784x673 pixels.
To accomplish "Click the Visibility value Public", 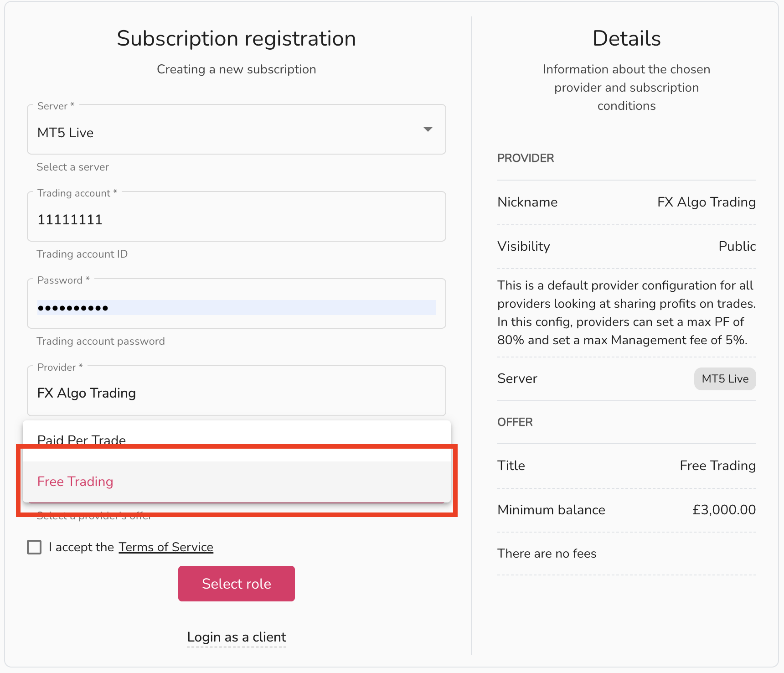I will click(737, 246).
